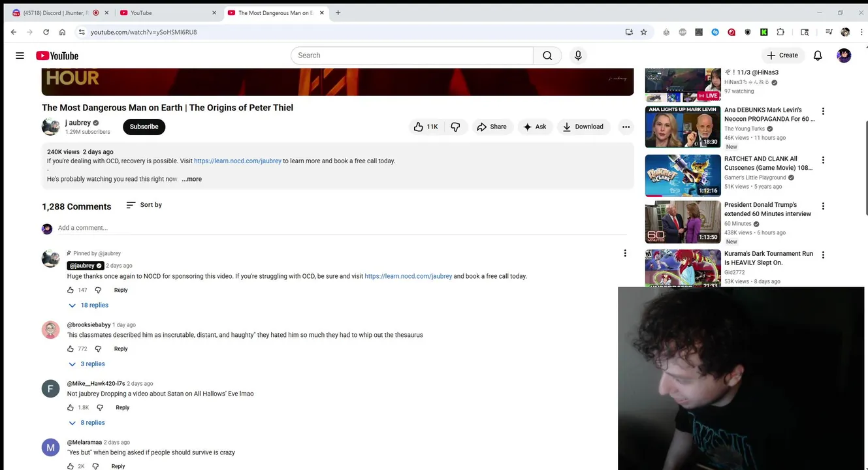
Task: Reply to the pinned @jaubrey comment
Action: coord(121,290)
